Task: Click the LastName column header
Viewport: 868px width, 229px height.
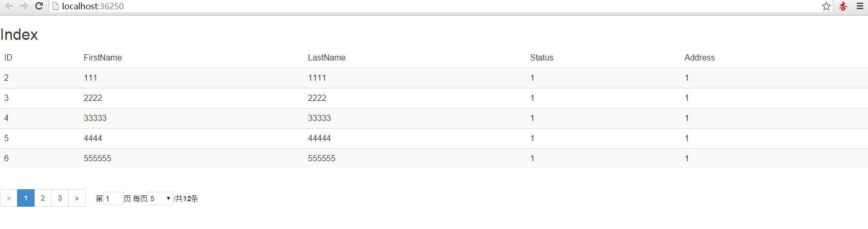Action: [x=327, y=57]
